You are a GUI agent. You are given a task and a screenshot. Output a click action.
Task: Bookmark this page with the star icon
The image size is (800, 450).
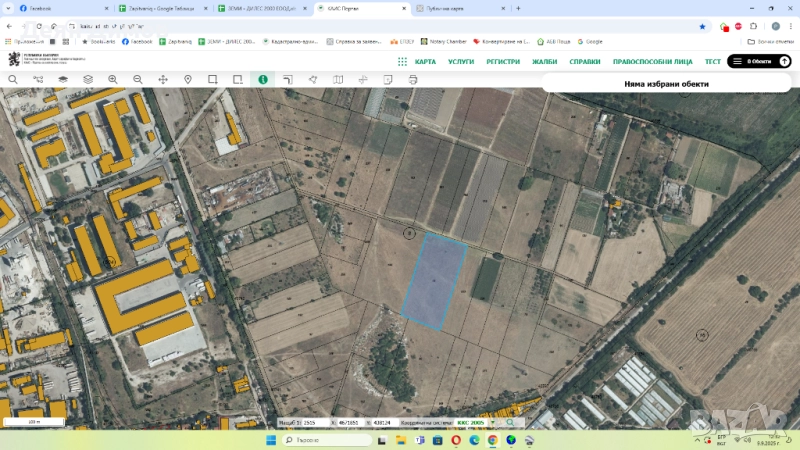click(702, 26)
